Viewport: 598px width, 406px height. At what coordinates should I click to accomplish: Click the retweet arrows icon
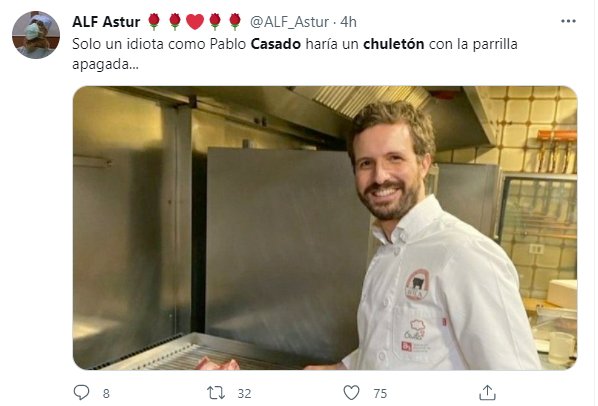pos(216,393)
